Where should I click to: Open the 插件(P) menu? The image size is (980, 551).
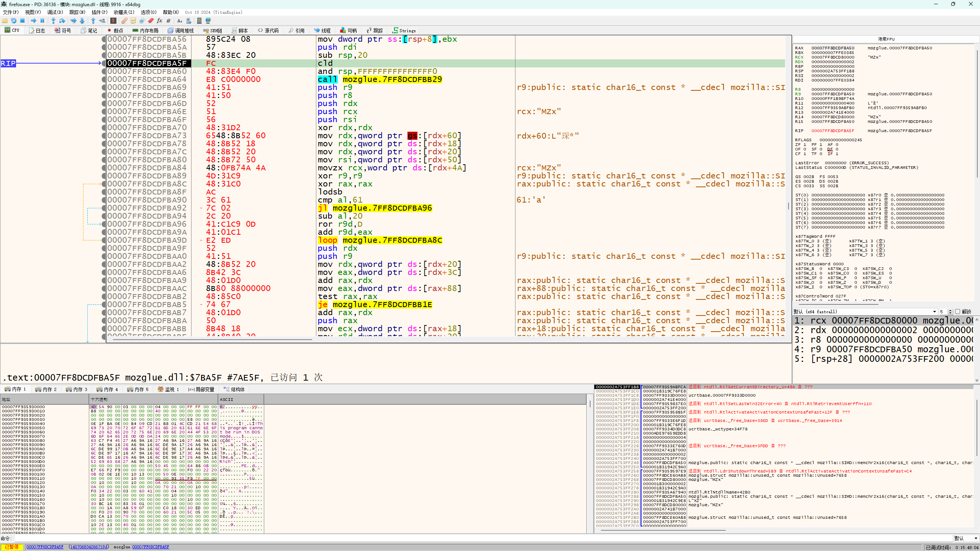(99, 12)
